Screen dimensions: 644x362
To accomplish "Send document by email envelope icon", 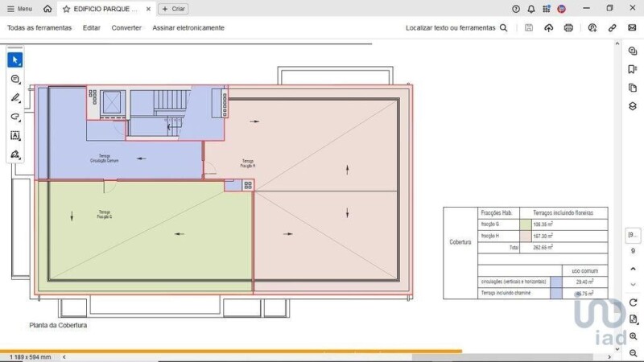I will pos(631,27).
